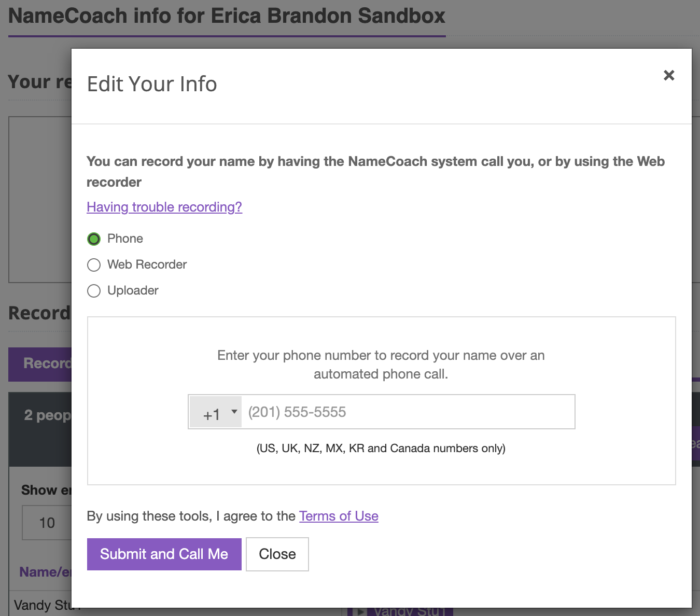Click the Name/email column header
Image resolution: width=700 pixels, height=616 pixels.
(x=45, y=572)
